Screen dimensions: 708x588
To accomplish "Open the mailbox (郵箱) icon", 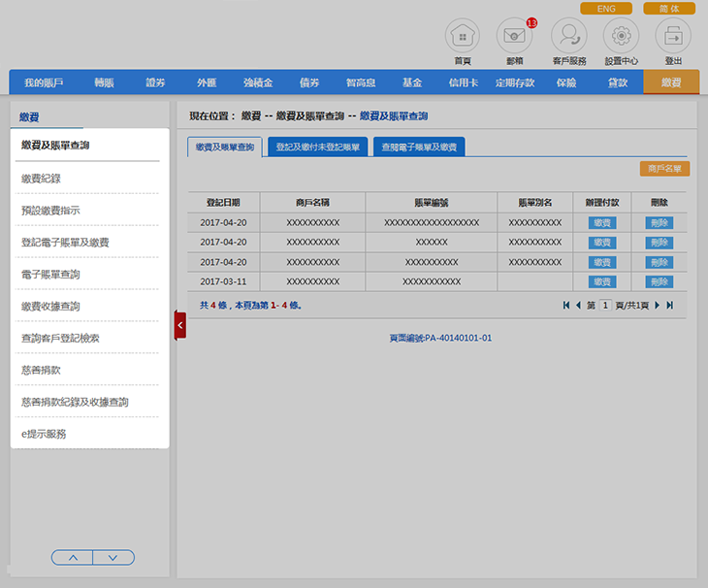I will click(514, 36).
